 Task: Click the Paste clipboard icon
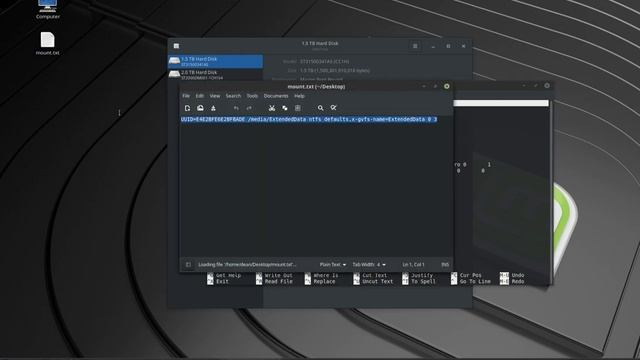298,108
